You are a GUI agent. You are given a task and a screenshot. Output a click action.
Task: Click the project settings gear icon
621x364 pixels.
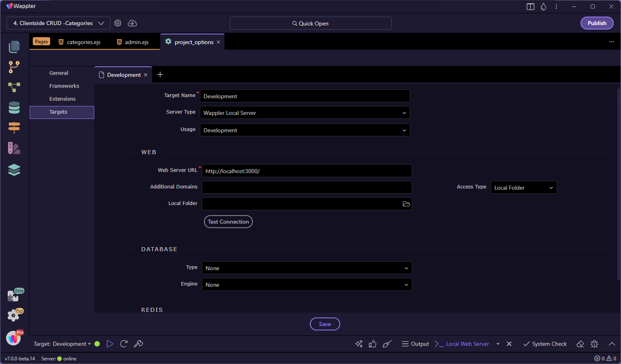pyautogui.click(x=118, y=23)
